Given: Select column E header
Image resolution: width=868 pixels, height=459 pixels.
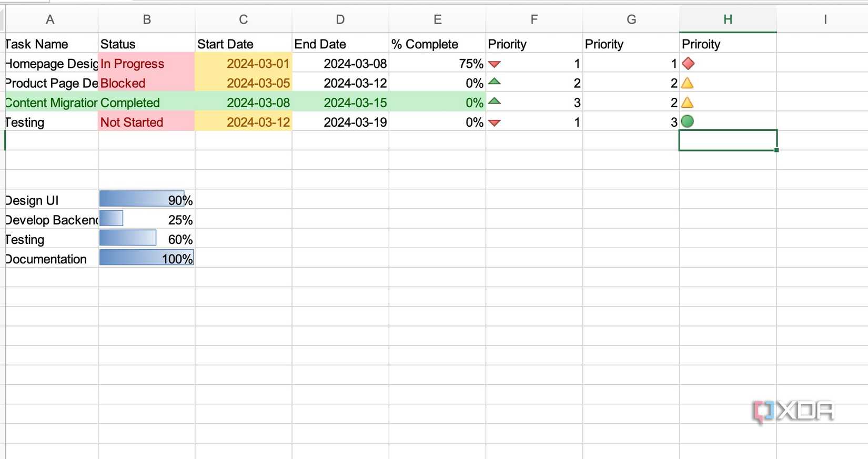Looking at the screenshot, I should pos(437,19).
